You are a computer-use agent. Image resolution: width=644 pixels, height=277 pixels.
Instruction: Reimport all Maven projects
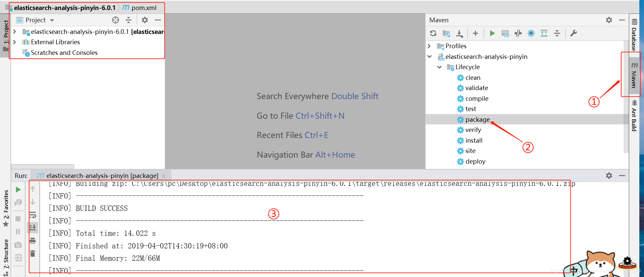(x=433, y=33)
